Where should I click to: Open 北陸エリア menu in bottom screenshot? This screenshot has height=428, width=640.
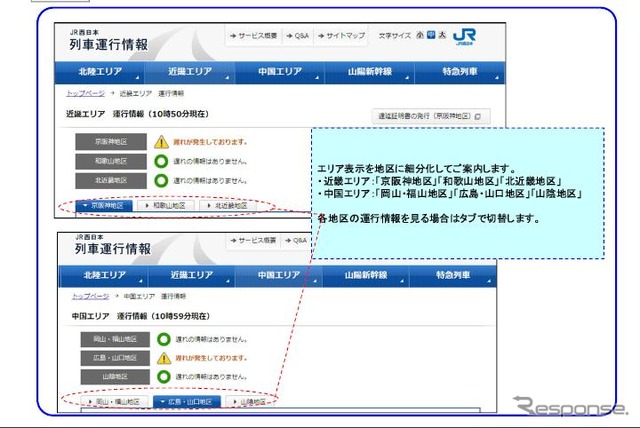coord(104,275)
